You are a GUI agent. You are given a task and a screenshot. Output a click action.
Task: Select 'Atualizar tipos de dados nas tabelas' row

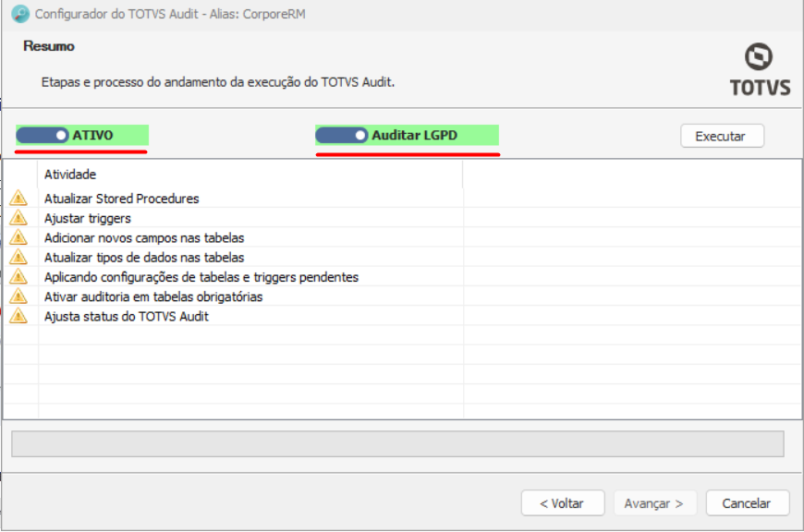(x=403, y=258)
